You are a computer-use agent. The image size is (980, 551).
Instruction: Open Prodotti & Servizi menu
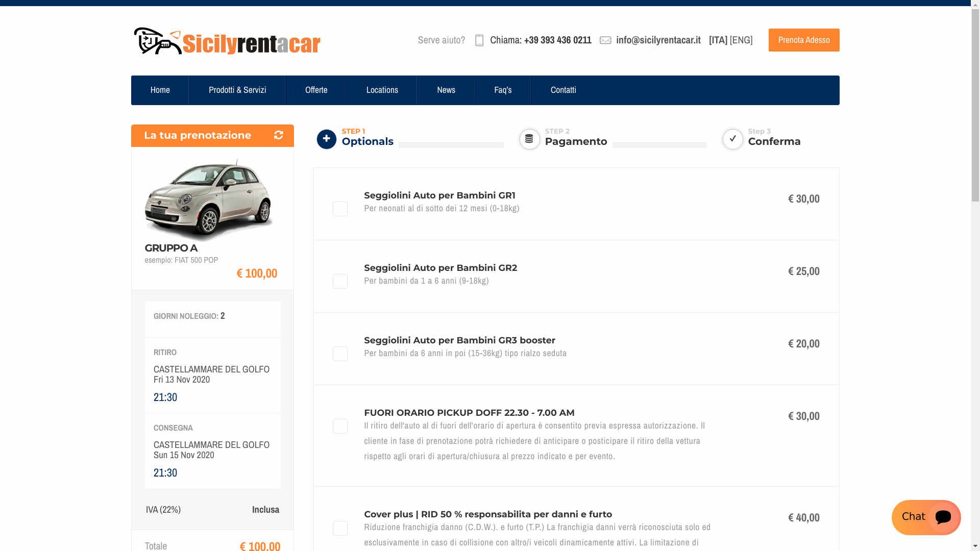237,90
